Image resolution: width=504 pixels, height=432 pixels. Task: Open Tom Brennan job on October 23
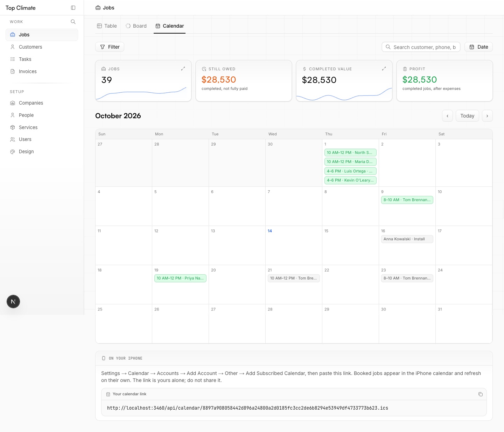(407, 278)
